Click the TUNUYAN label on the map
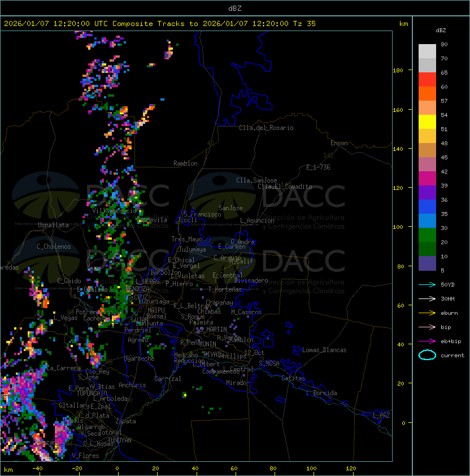The width and height of the screenshot is (470, 476). [120, 440]
